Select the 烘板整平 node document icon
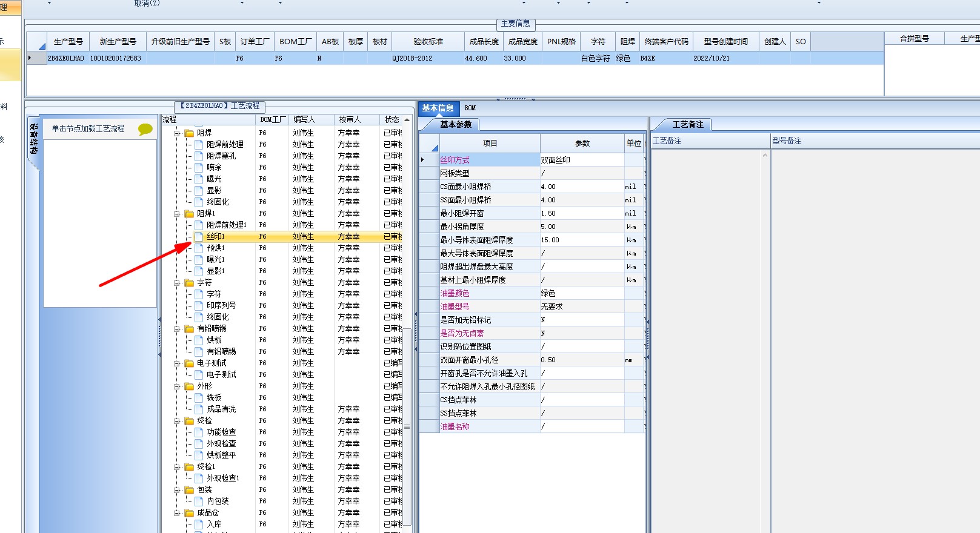The width and height of the screenshot is (980, 533). point(199,455)
